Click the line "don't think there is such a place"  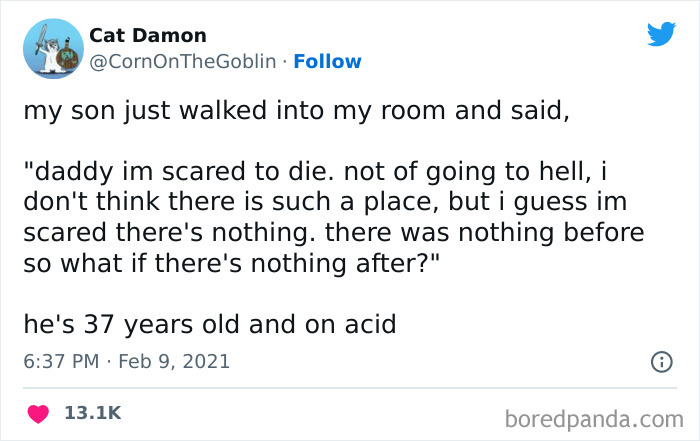point(326,201)
